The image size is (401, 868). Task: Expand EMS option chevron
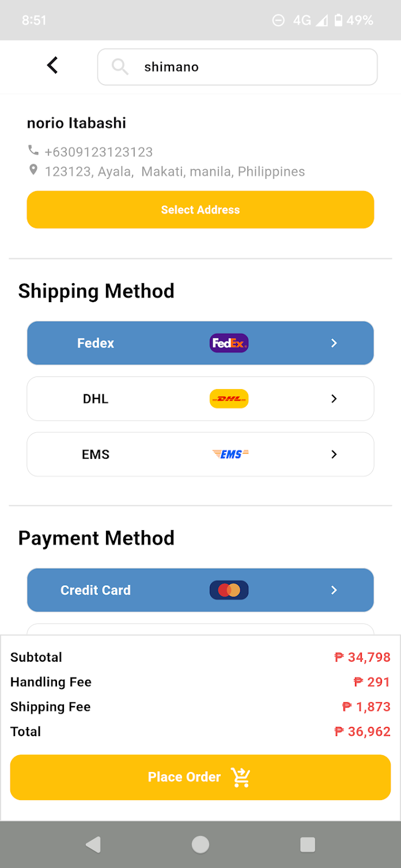click(x=334, y=454)
